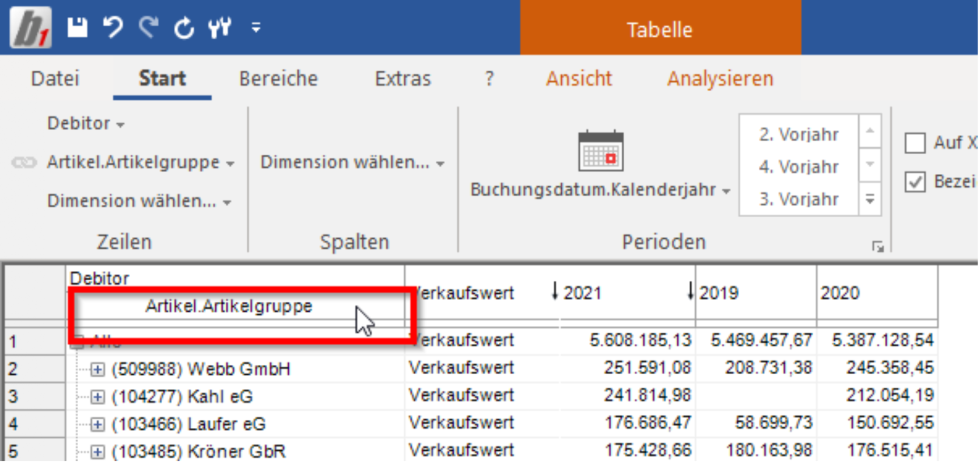
Task: Switch to the Ansicht tab
Action: pos(579,78)
